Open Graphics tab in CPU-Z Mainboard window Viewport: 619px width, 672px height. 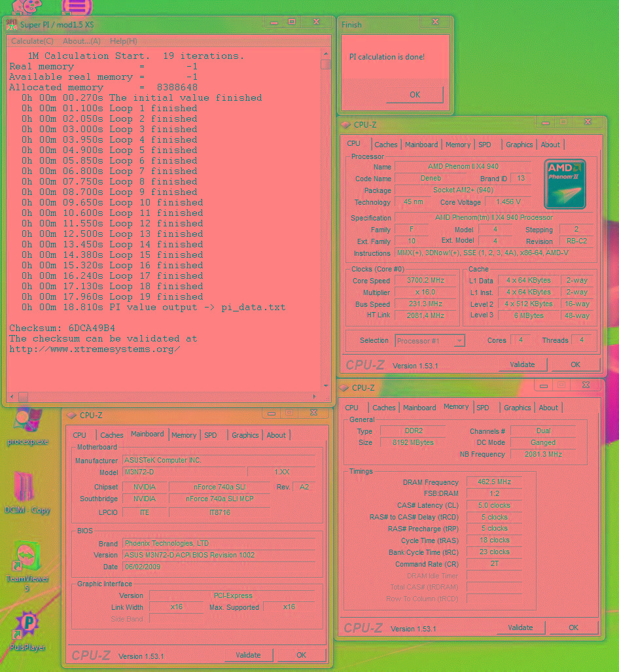click(x=245, y=435)
